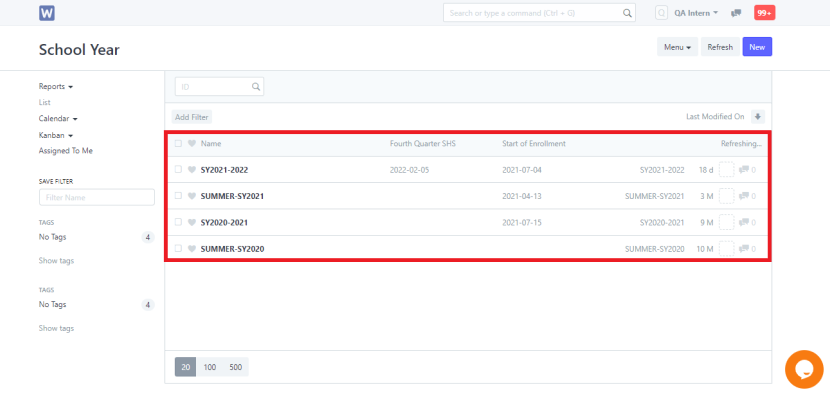Viewport: 830px width, 397px height.
Task: Open the first Show tags link
Action: point(56,261)
